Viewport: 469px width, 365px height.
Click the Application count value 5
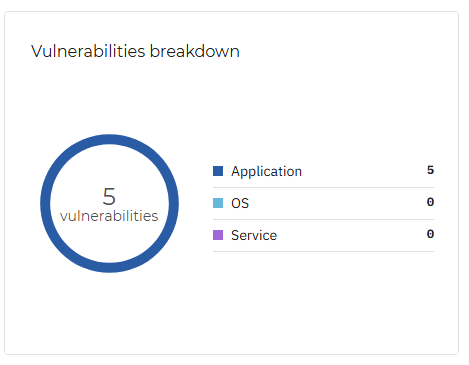point(430,170)
